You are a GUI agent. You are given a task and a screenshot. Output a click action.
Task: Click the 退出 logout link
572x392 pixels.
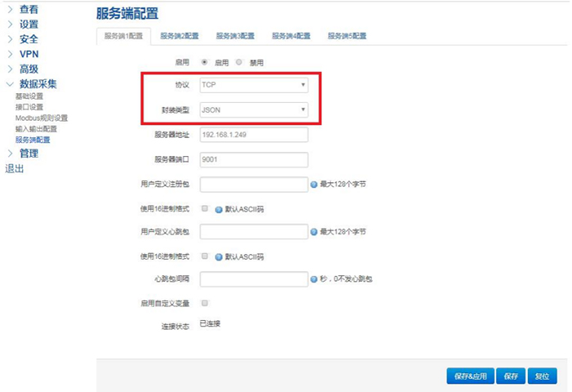click(x=15, y=169)
